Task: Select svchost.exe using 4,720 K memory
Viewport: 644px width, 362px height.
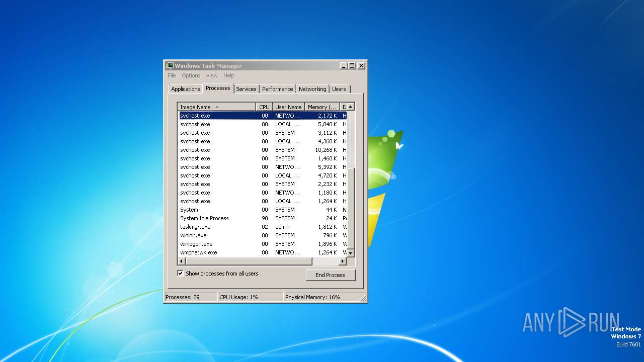Action: coord(262,175)
